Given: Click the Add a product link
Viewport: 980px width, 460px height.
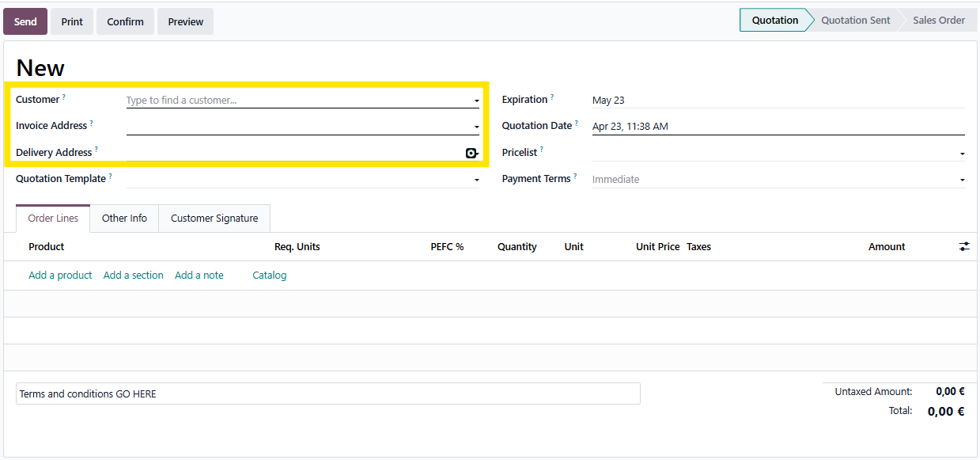Looking at the screenshot, I should coord(60,276).
